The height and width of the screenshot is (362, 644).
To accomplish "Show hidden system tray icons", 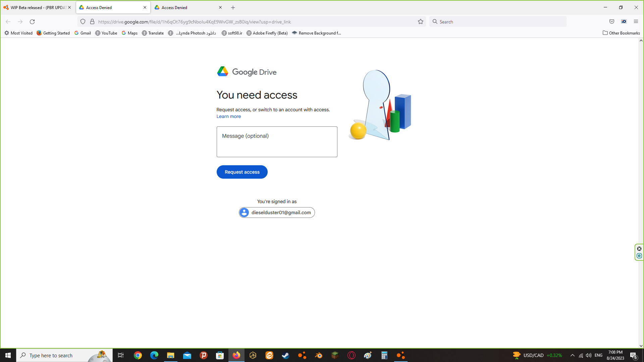I will (x=573, y=355).
